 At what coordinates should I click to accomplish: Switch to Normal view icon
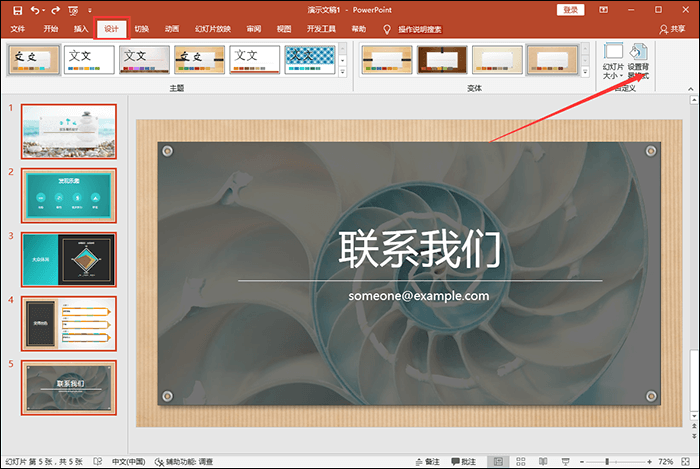click(498, 461)
